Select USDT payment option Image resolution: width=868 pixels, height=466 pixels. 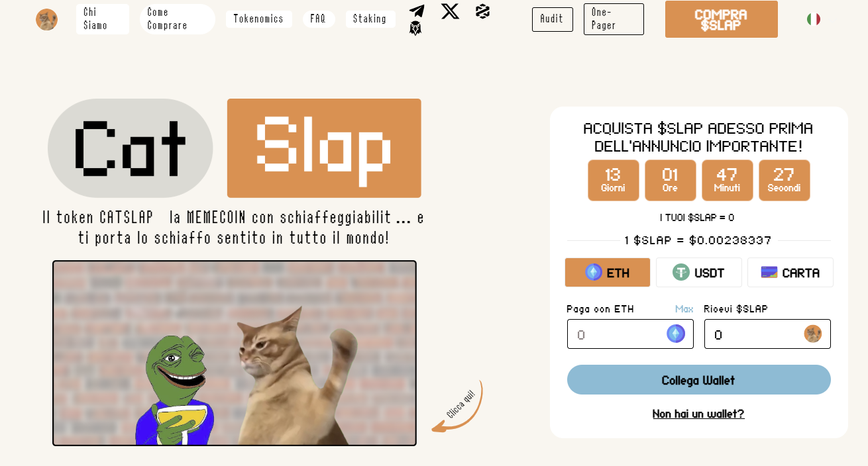[699, 272]
